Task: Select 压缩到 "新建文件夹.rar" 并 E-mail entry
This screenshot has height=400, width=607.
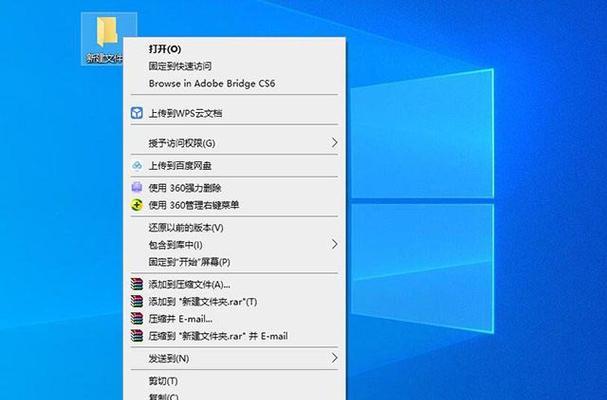Action: coord(234,336)
